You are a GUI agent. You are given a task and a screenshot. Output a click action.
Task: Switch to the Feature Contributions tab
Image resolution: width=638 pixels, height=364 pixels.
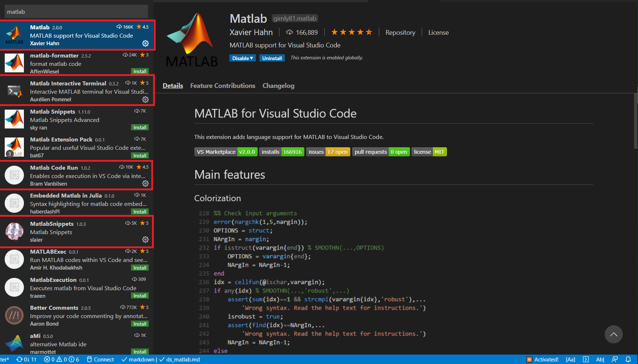tap(223, 86)
